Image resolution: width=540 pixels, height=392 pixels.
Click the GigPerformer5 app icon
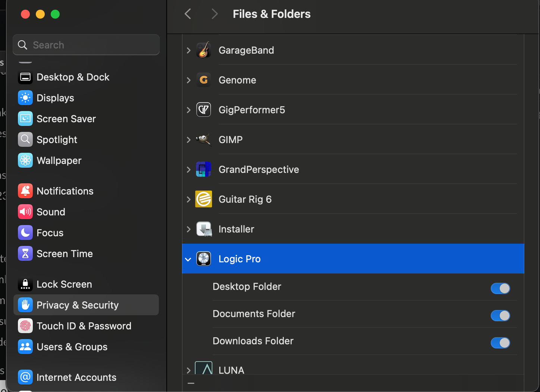[204, 110]
